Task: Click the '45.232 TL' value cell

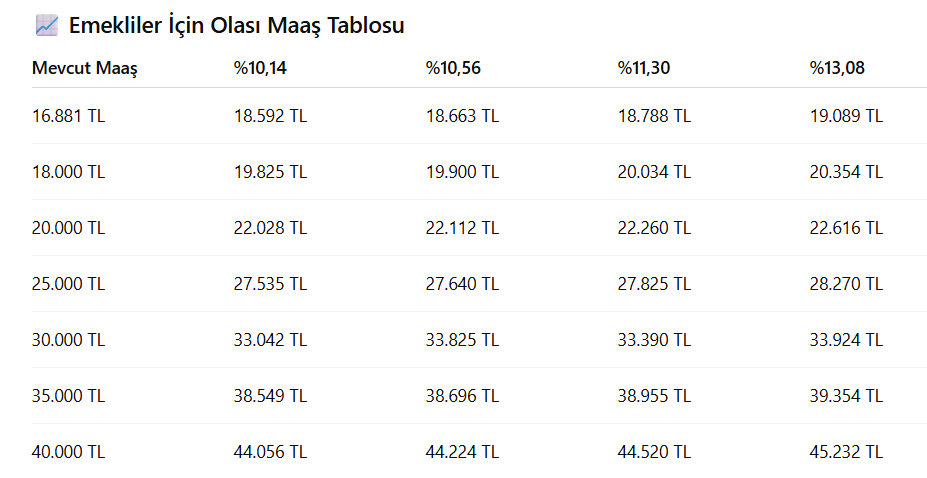Action: [x=846, y=452]
